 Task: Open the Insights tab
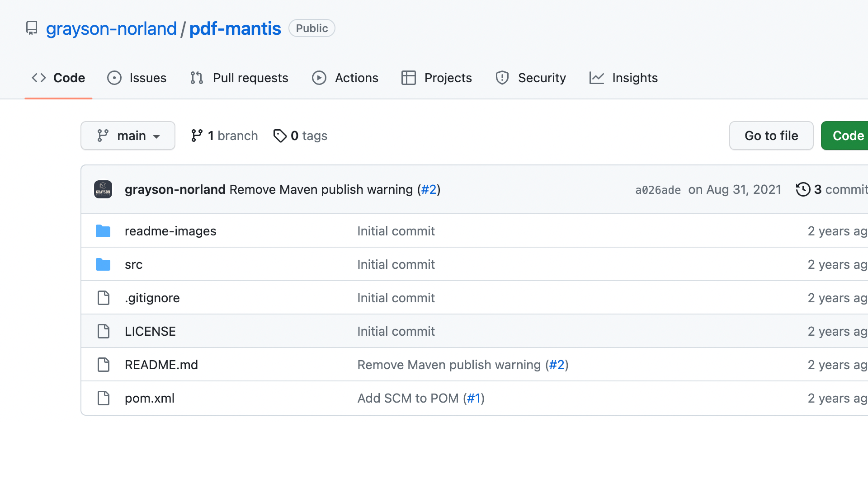click(x=623, y=78)
